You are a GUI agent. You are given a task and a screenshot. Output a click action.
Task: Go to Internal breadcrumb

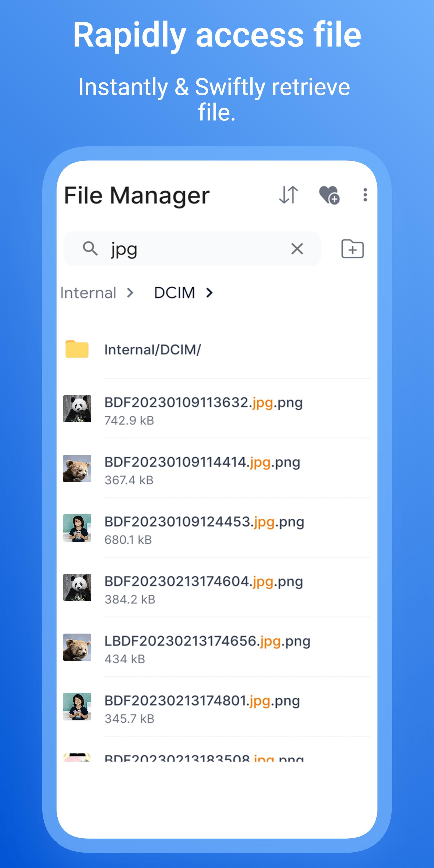(88, 292)
